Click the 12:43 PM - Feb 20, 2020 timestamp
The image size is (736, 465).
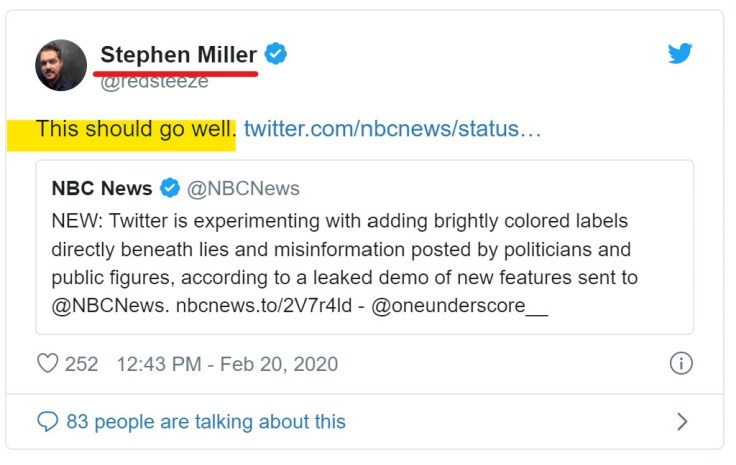tap(227, 364)
